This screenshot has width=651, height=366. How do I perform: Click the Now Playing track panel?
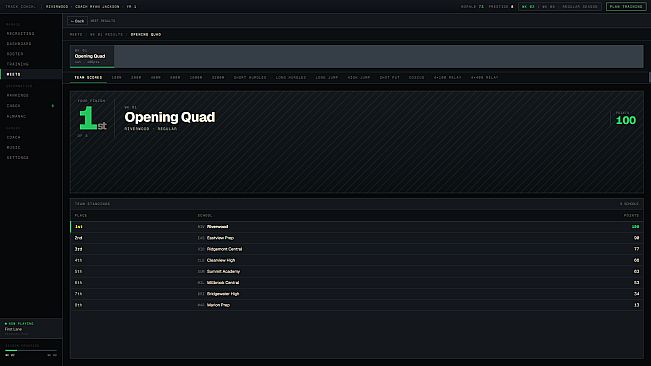(x=31, y=328)
